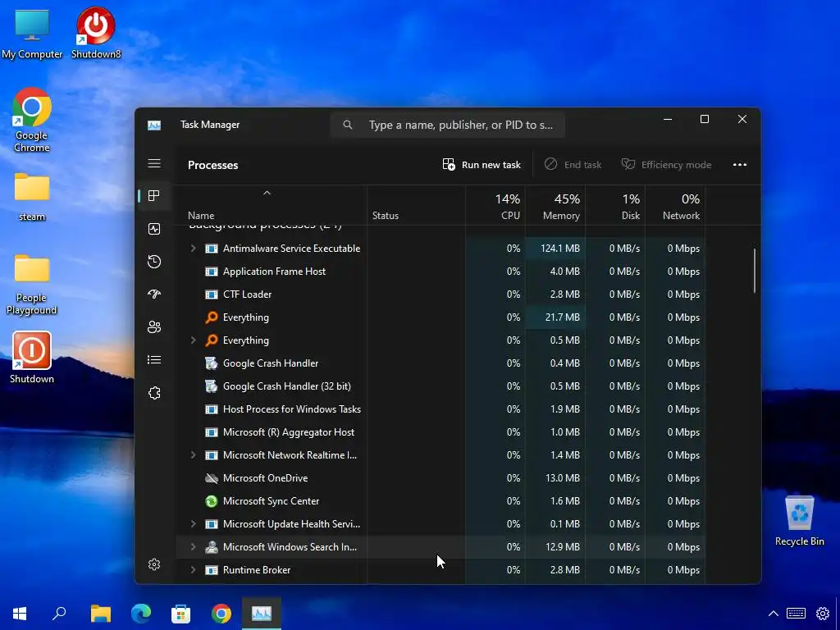840x630 pixels.
Task: Click the Google Crash Handler (32 bit) icon
Action: click(x=212, y=386)
